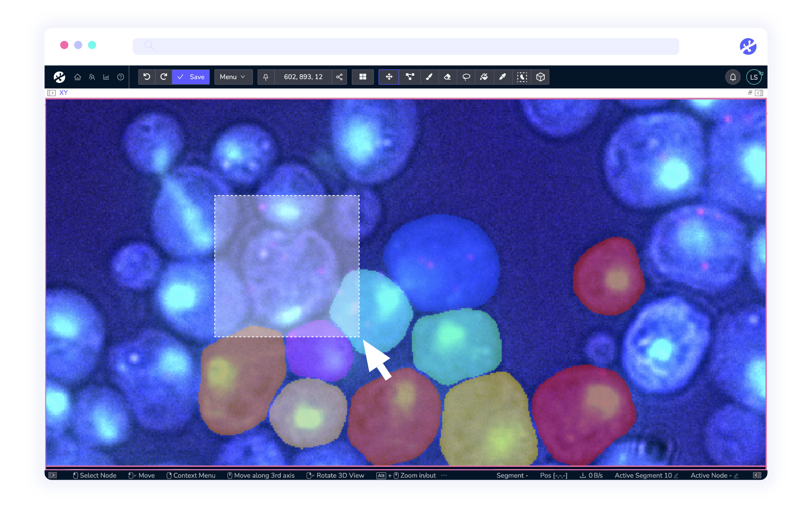
Task: Select the Brush tool
Action: pyautogui.click(x=429, y=77)
